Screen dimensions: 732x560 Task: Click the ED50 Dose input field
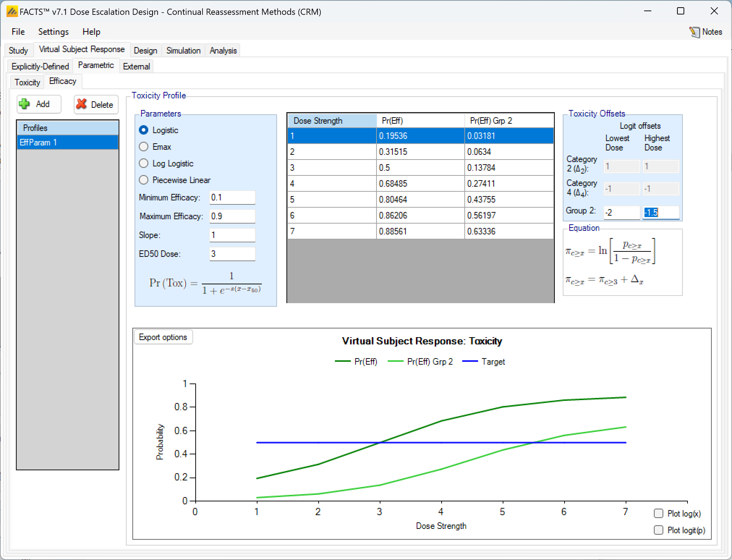point(232,254)
